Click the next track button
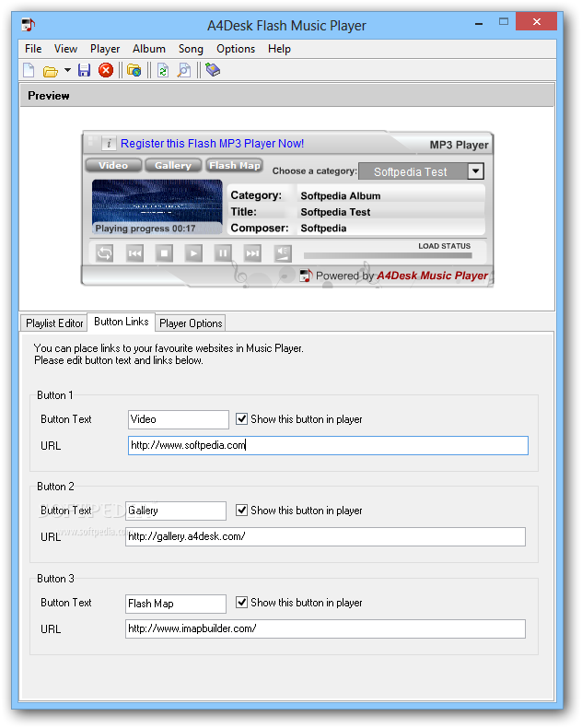582x728 pixels. point(252,253)
